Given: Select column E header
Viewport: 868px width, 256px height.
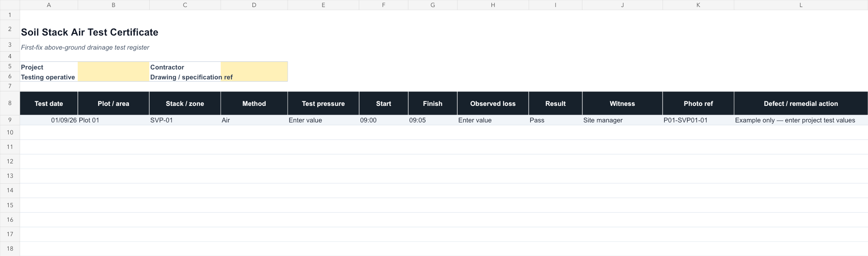Looking at the screenshot, I should coord(323,5).
